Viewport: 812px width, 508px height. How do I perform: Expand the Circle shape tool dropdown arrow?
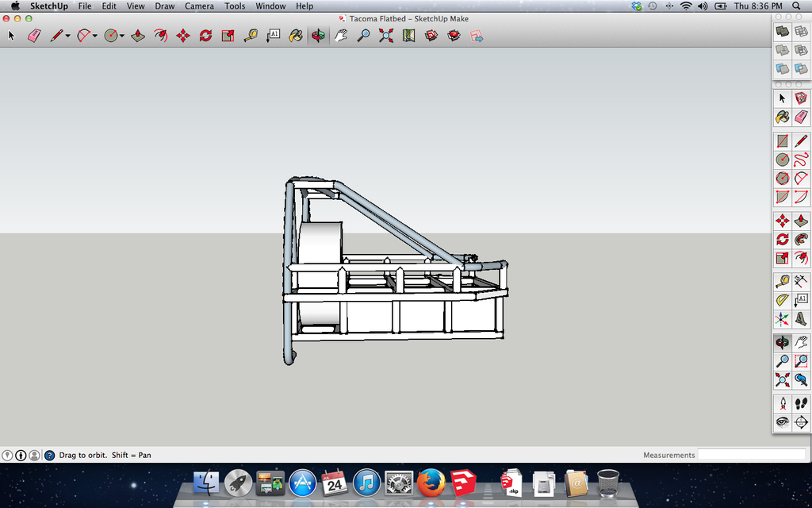tap(121, 36)
